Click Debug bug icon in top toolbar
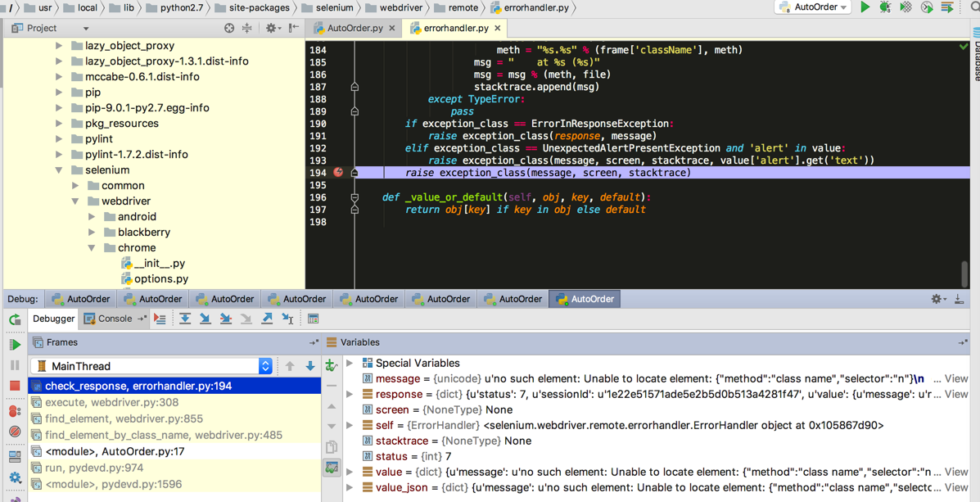Screen dimensions: 980x502 tap(885, 7)
